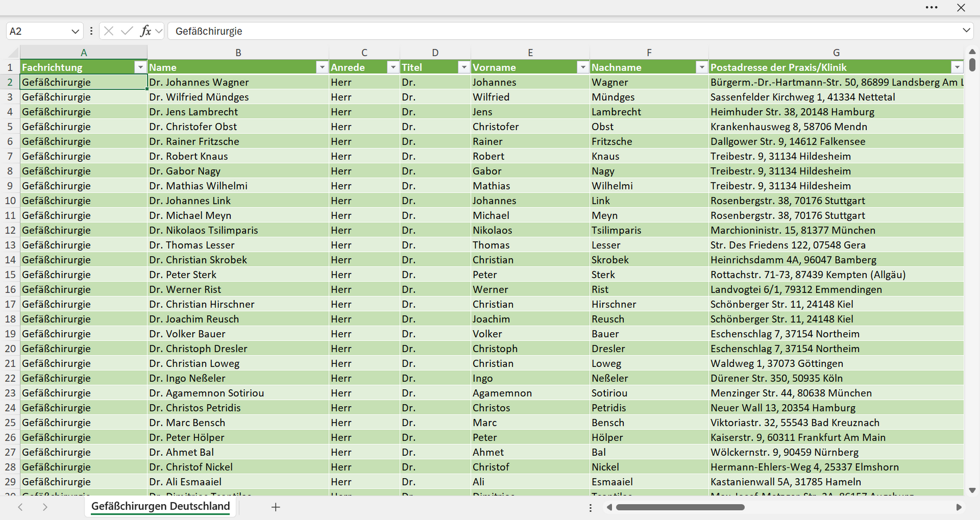The image size is (980, 520).
Task: Open the Vorname column filter dropdown
Action: click(583, 67)
